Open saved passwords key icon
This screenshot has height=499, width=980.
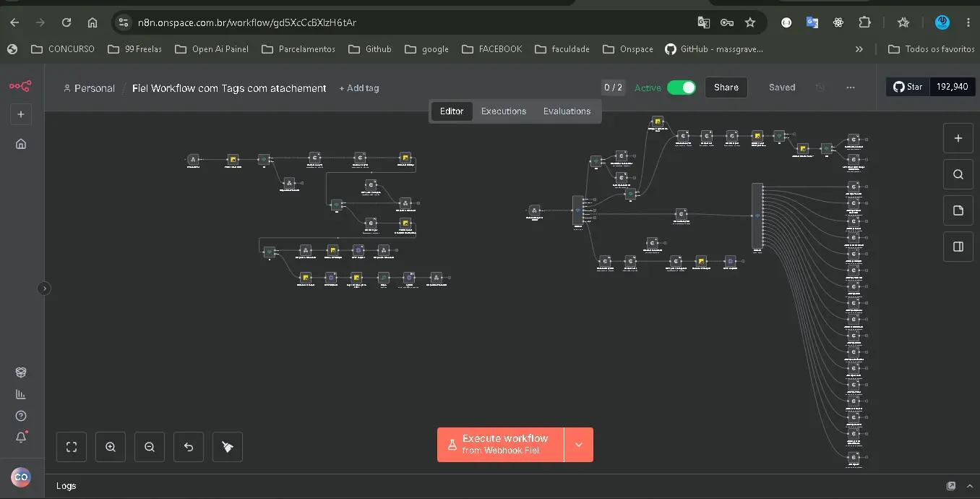pos(726,22)
